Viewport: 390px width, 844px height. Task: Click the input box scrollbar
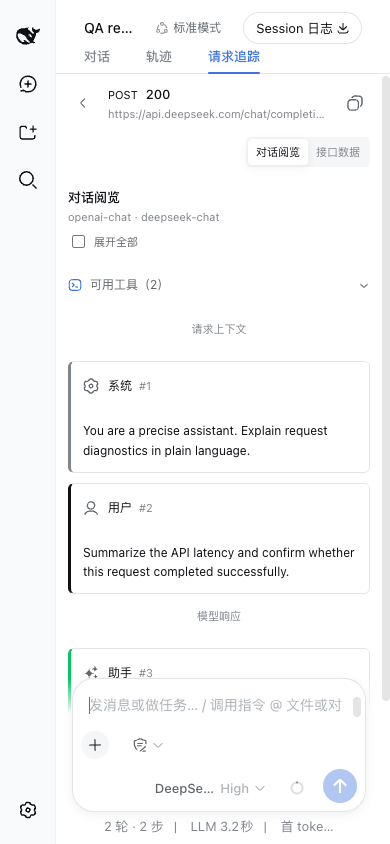click(357, 707)
